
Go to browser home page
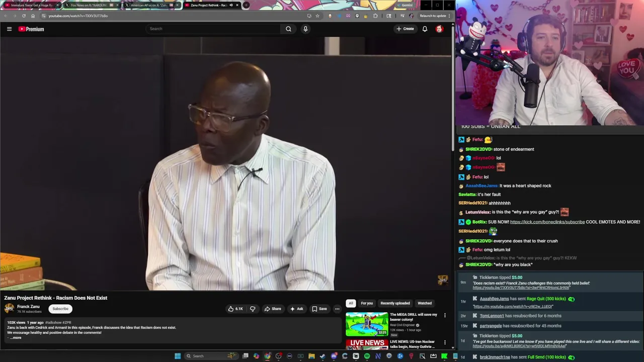click(33, 16)
